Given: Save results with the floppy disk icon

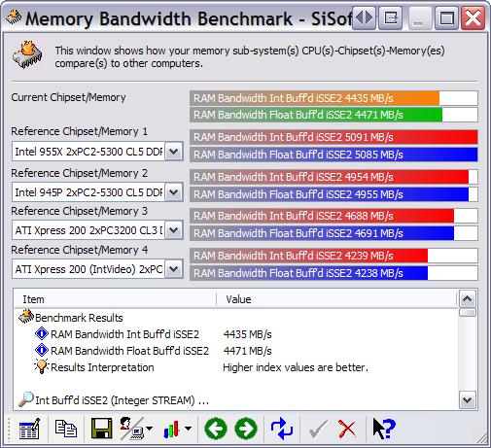Looking at the screenshot, I should 101,429.
